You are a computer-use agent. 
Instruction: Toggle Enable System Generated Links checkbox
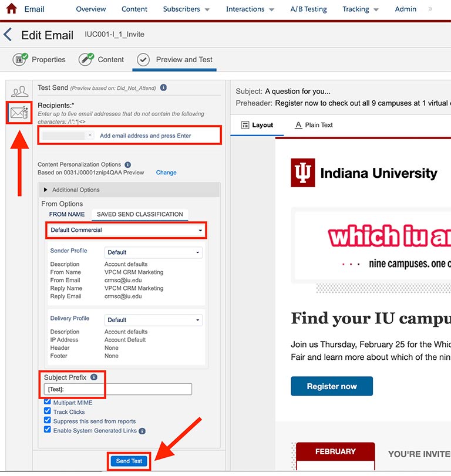(x=48, y=430)
